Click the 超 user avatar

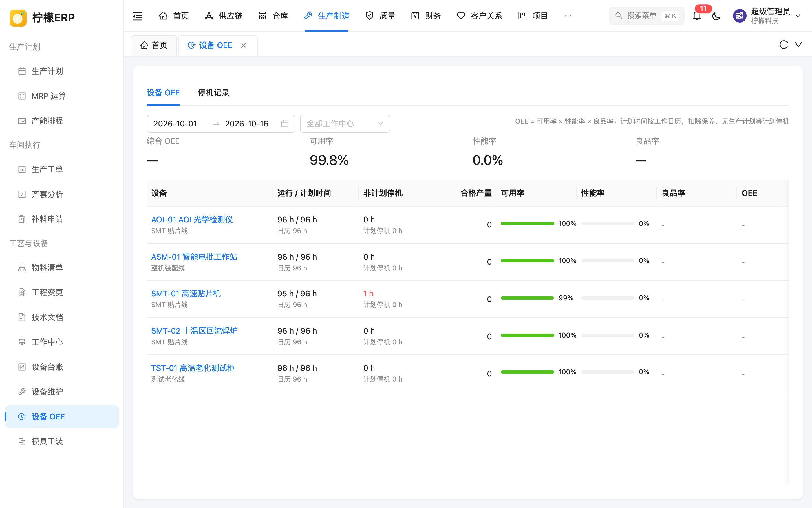[740, 16]
